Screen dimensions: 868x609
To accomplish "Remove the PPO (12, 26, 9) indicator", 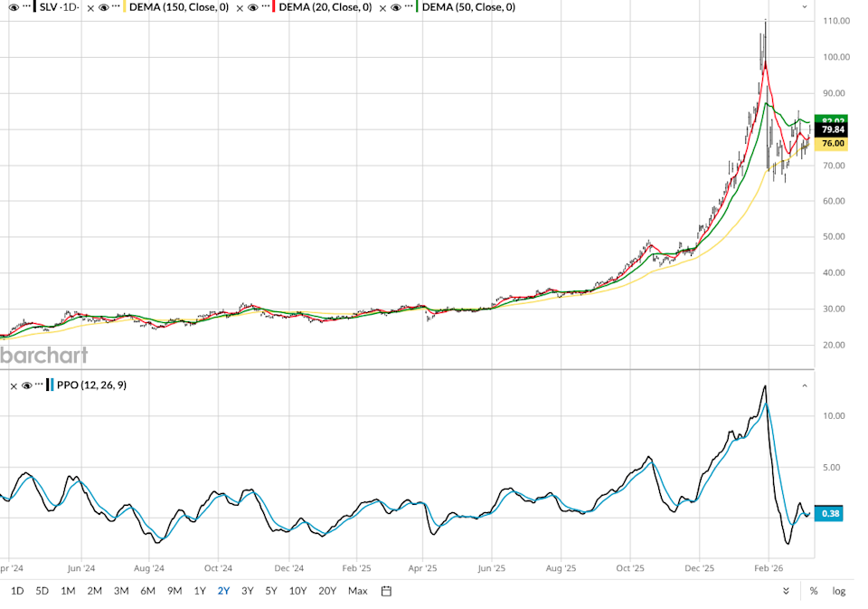I will [x=14, y=385].
